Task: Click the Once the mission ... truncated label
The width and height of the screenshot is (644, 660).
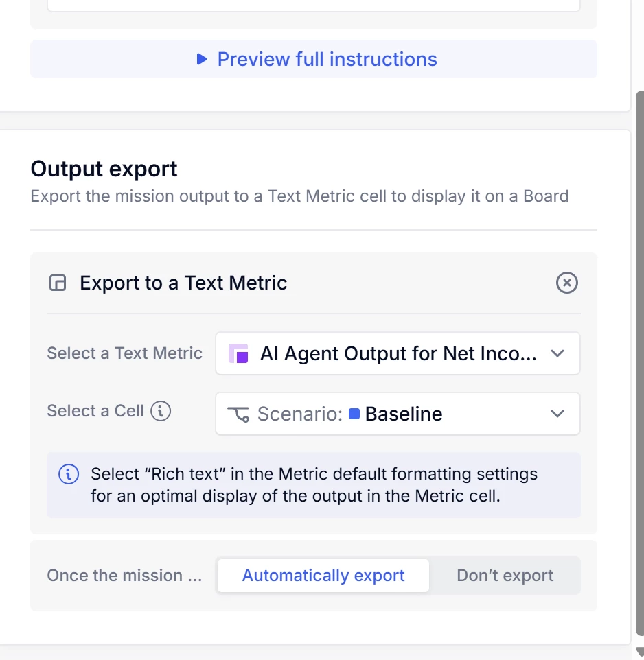Action: [124, 576]
